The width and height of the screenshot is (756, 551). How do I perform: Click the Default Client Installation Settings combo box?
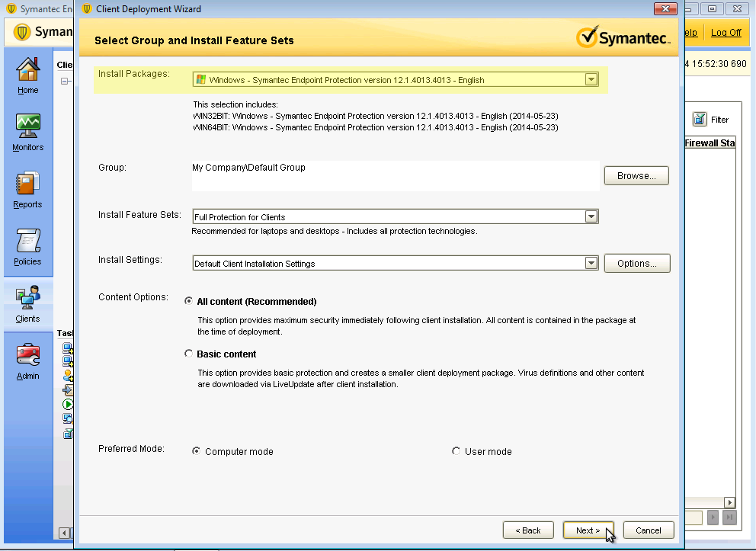click(x=396, y=263)
